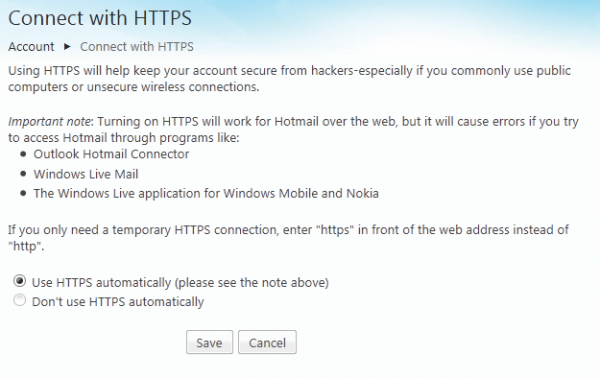The height and width of the screenshot is (378, 600).
Task: Click the Connect with HTTPS breadcrumb item
Action: coord(137,47)
